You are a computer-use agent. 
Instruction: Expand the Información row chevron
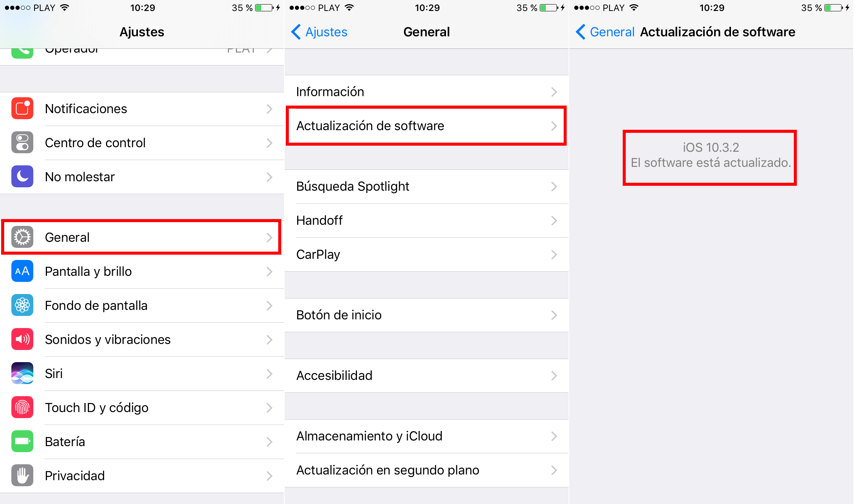coord(554,92)
